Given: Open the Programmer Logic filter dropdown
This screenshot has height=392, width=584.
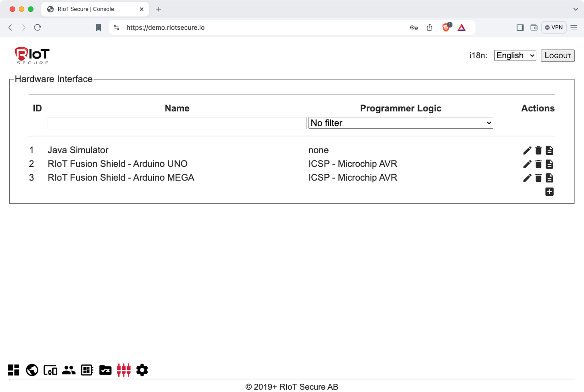Looking at the screenshot, I should (401, 123).
